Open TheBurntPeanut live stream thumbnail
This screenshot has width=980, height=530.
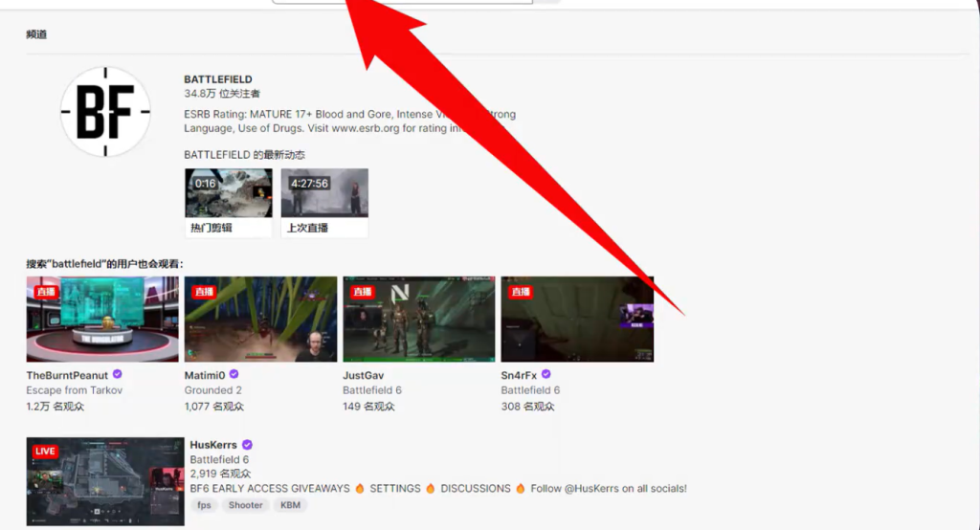[x=102, y=320]
